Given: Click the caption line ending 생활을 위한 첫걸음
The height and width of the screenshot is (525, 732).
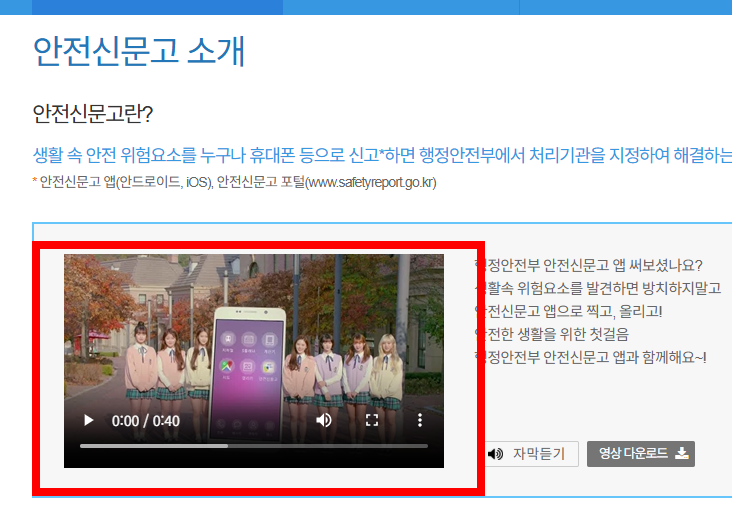Looking at the screenshot, I should click(x=551, y=334).
